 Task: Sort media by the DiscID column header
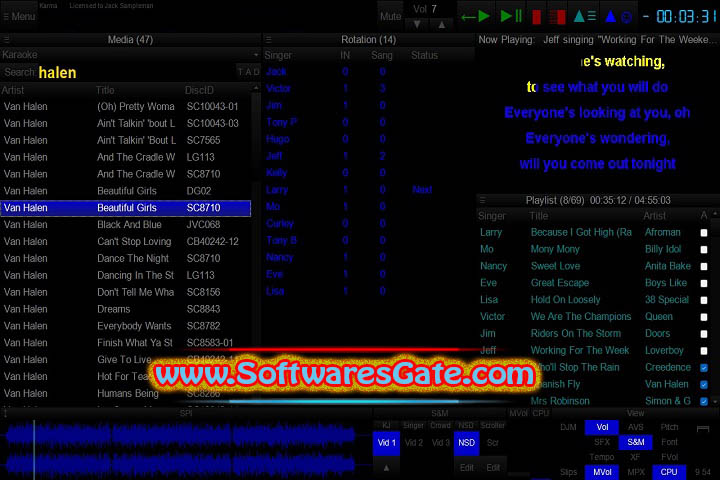[199, 90]
